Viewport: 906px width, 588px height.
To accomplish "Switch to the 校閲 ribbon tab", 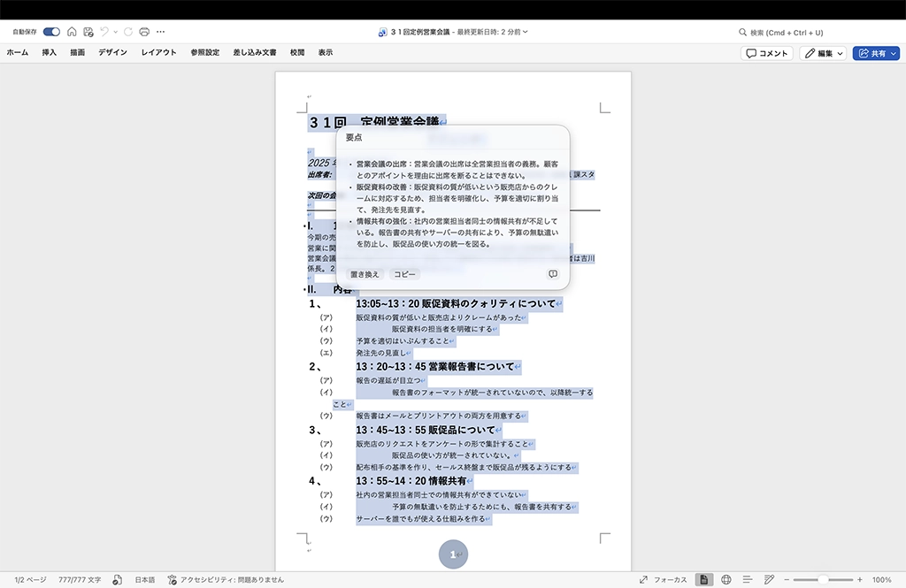I will pos(297,53).
